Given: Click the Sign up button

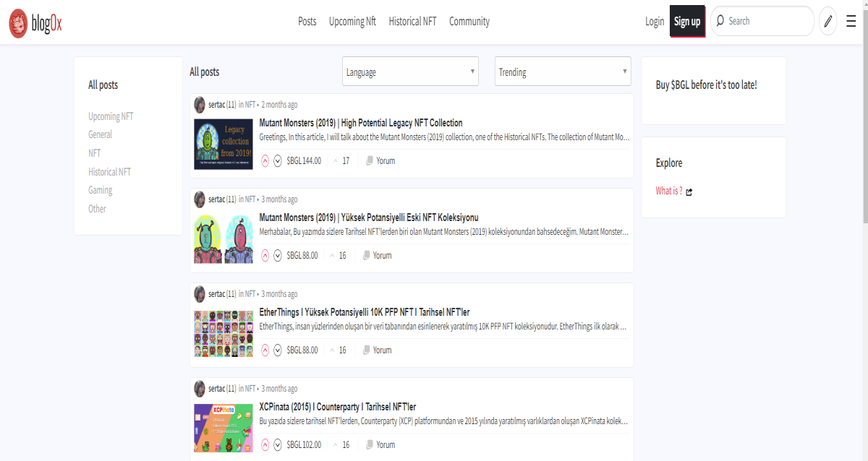Looking at the screenshot, I should pyautogui.click(x=687, y=21).
